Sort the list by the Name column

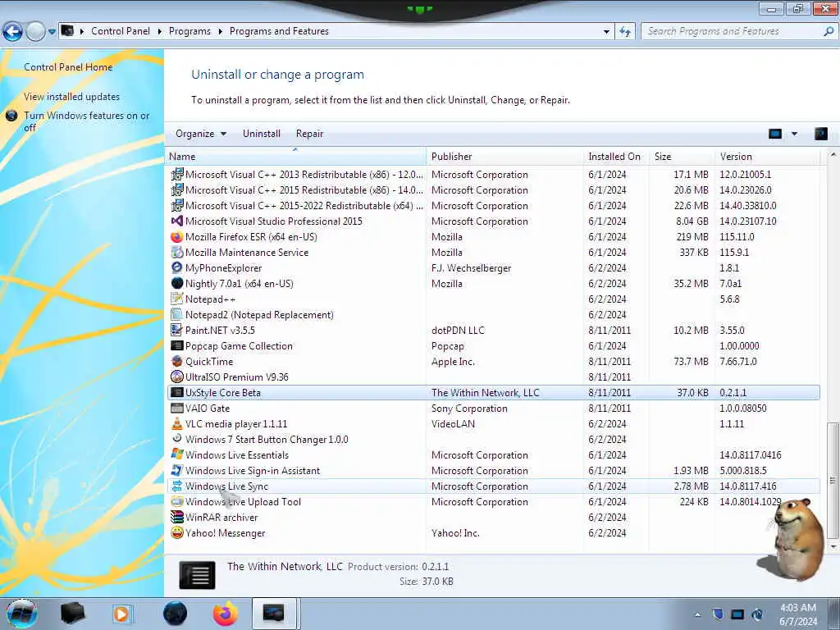295,157
